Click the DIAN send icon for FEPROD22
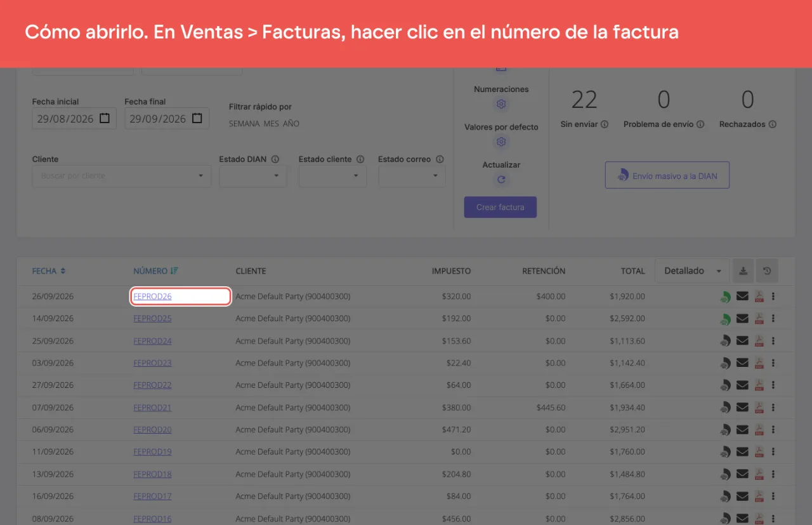Screen dimensions: 812x525 (x=725, y=385)
